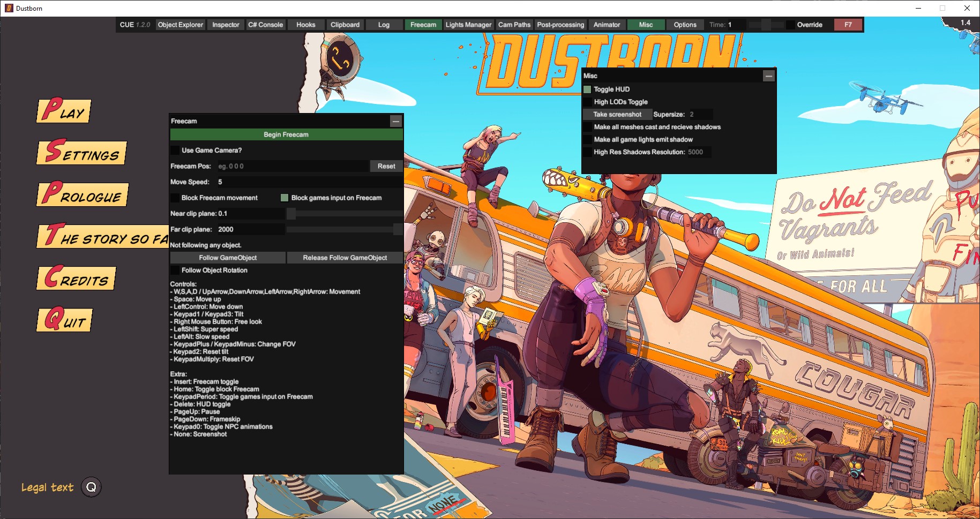This screenshot has width=980, height=519.
Task: Close the Dustborn window
Action: point(967,8)
